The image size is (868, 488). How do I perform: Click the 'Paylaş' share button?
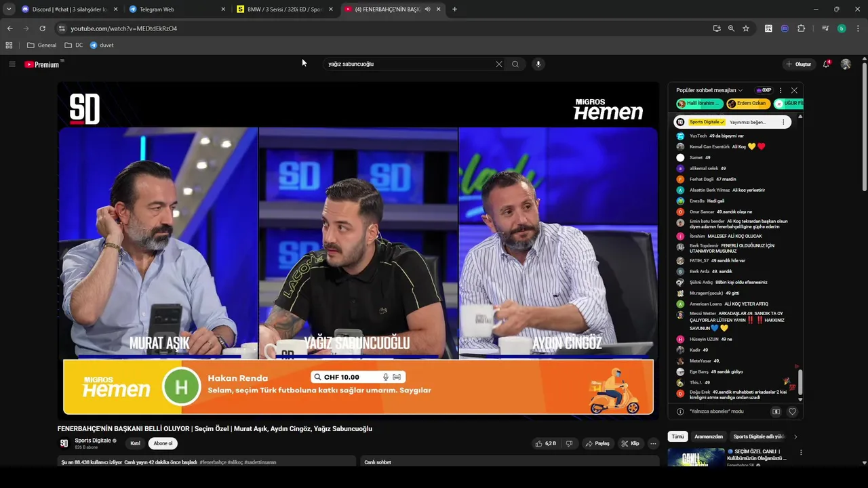(x=597, y=443)
